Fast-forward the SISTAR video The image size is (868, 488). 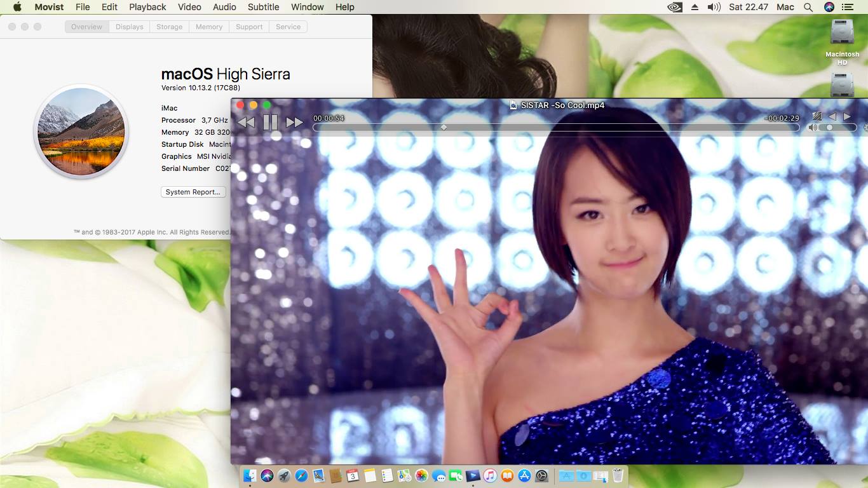[x=294, y=122]
